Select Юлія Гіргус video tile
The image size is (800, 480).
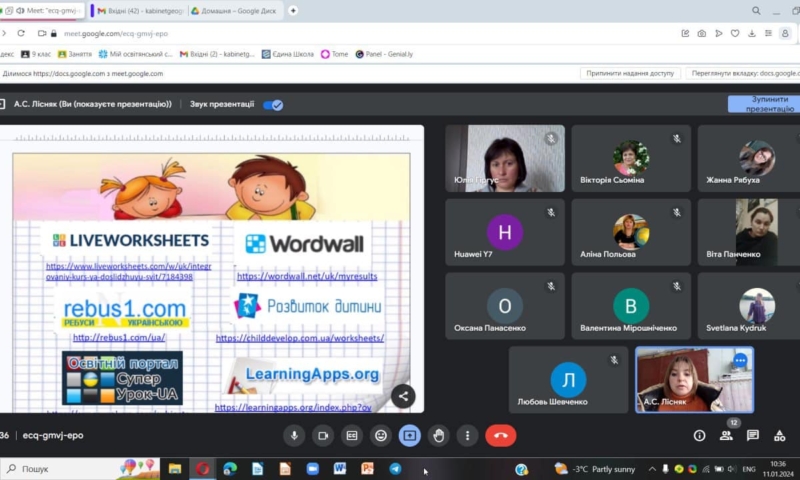point(505,159)
